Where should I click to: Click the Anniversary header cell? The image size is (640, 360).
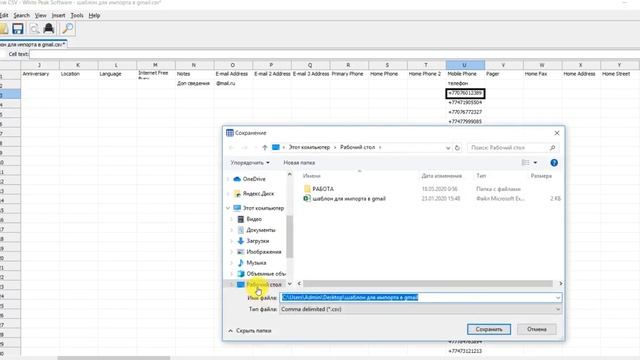40,74
